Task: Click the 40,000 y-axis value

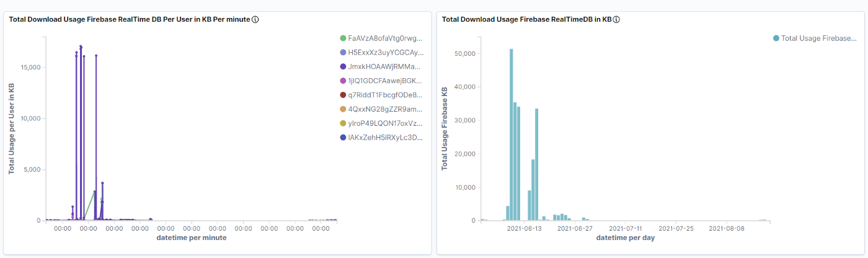Action: click(x=464, y=87)
